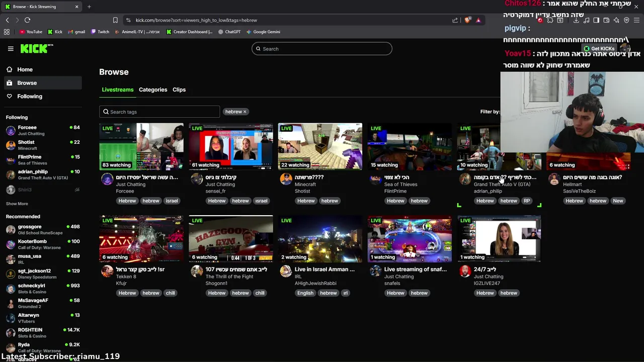Click the Forceee streamer avatar under first stream
The image size is (644, 362).
tap(107, 179)
